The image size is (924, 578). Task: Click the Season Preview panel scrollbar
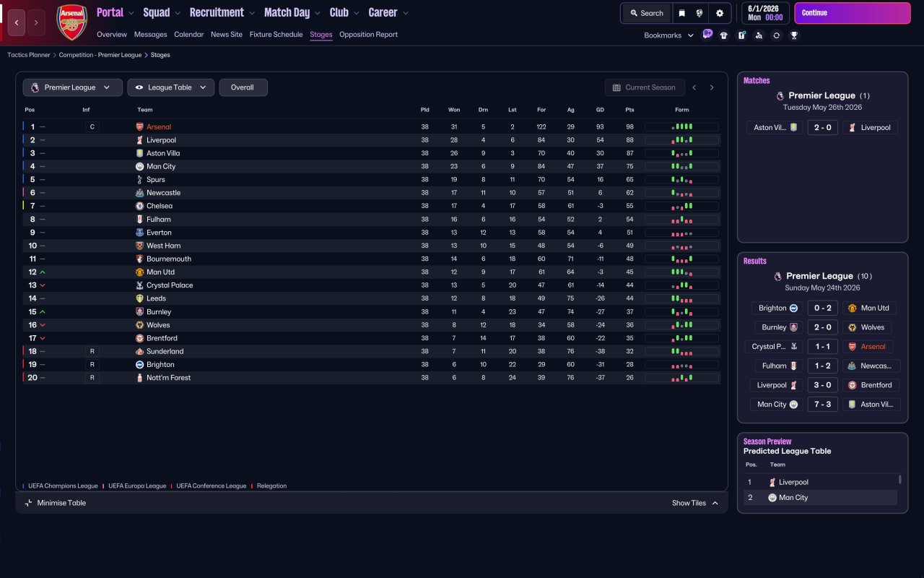tap(899, 479)
